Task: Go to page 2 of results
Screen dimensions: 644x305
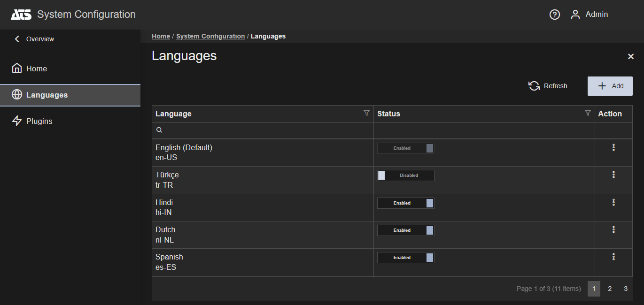Action: 610,289
